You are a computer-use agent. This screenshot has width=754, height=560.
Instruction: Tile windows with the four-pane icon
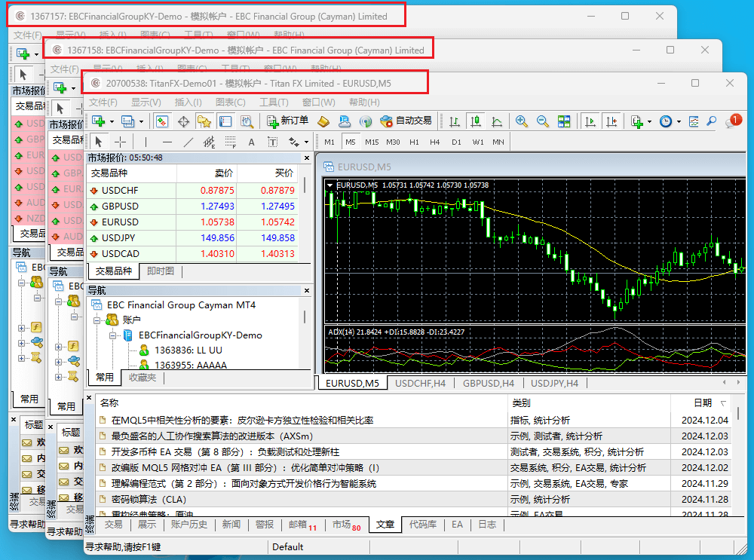click(563, 121)
